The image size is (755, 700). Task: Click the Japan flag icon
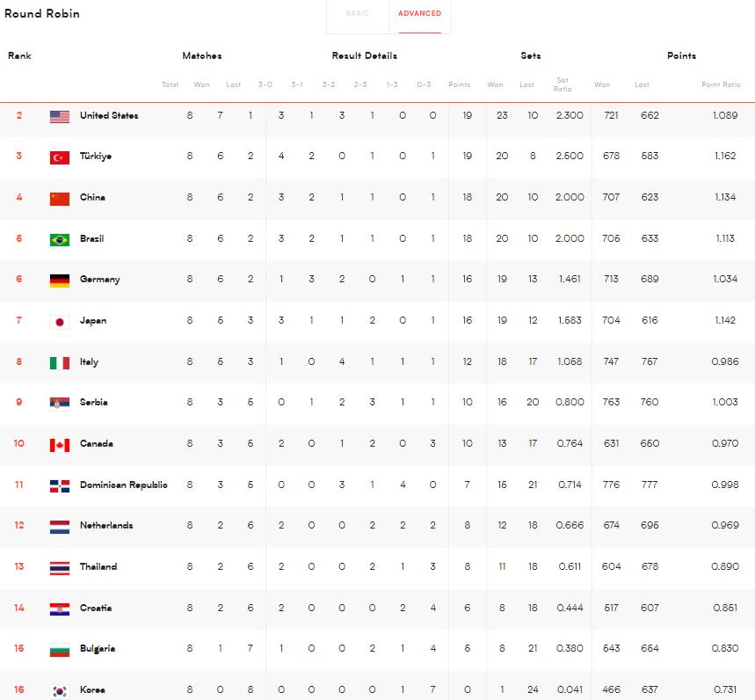pyautogui.click(x=60, y=322)
